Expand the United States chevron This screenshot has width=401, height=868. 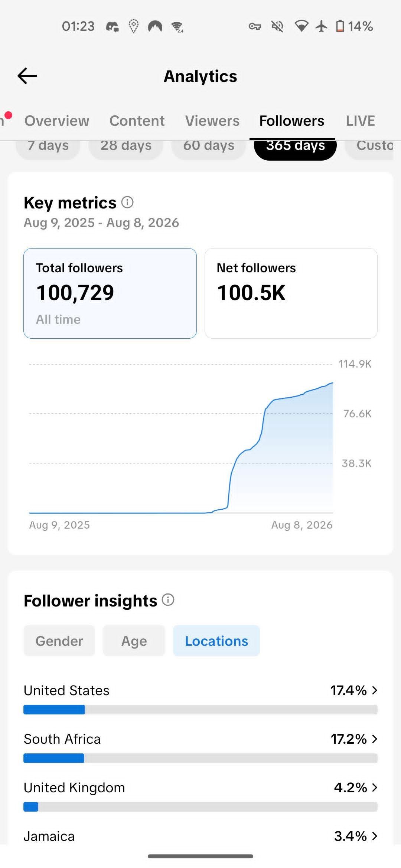point(375,690)
